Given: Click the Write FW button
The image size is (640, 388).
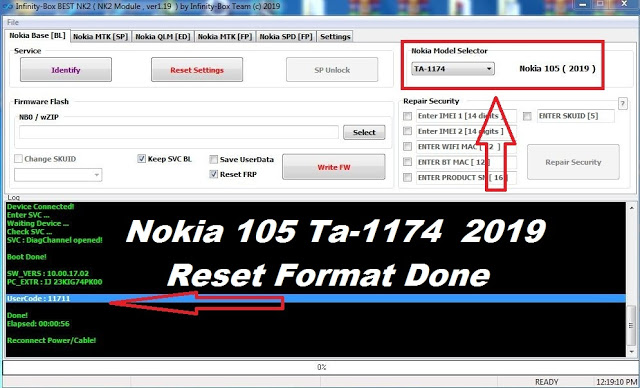Looking at the screenshot, I should pyautogui.click(x=333, y=167).
